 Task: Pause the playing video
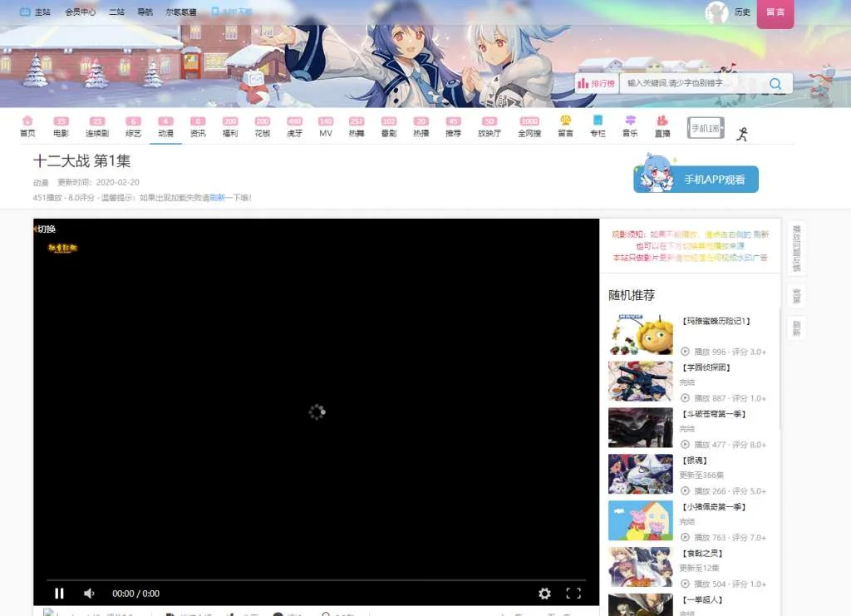(x=59, y=593)
